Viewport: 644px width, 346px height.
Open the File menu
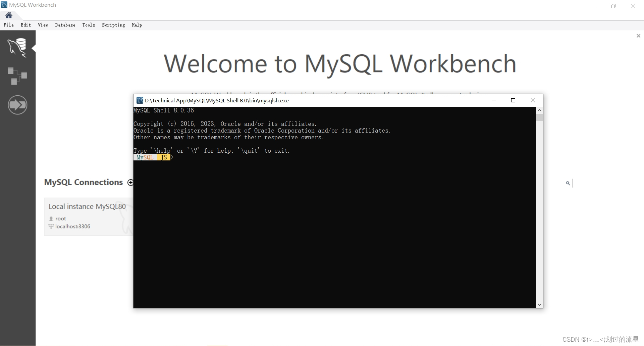point(9,25)
